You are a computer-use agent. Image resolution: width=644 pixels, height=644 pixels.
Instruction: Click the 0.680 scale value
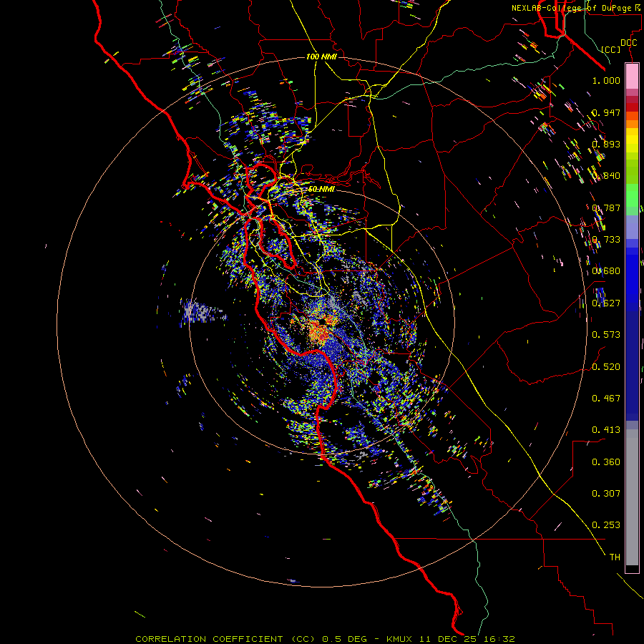(x=606, y=271)
